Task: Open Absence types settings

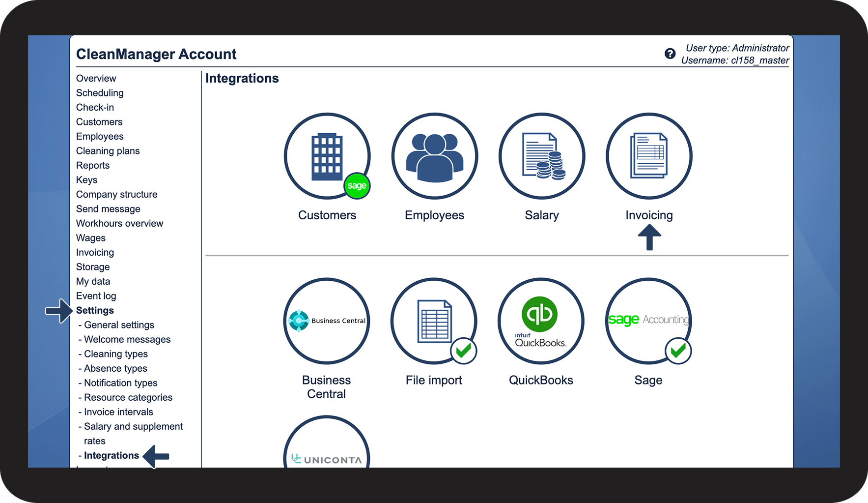Action: click(115, 368)
